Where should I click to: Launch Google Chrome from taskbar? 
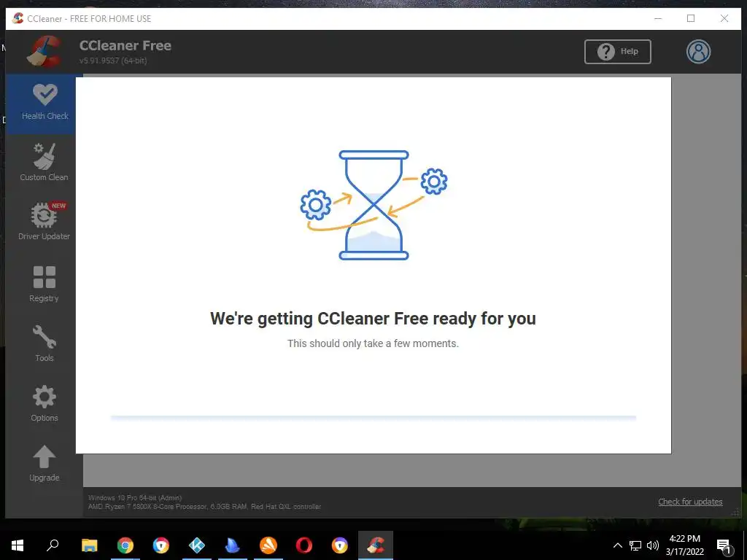[125, 545]
